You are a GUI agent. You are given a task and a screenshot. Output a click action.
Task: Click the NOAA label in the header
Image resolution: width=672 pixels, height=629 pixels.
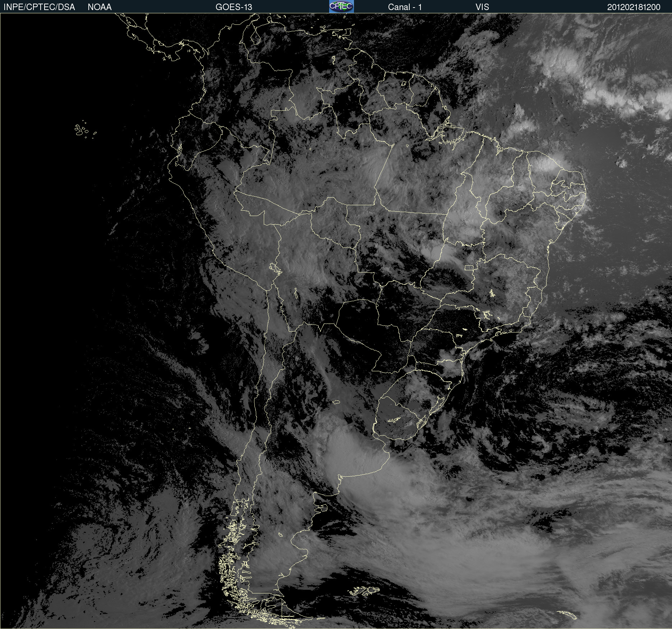pyautogui.click(x=100, y=7)
